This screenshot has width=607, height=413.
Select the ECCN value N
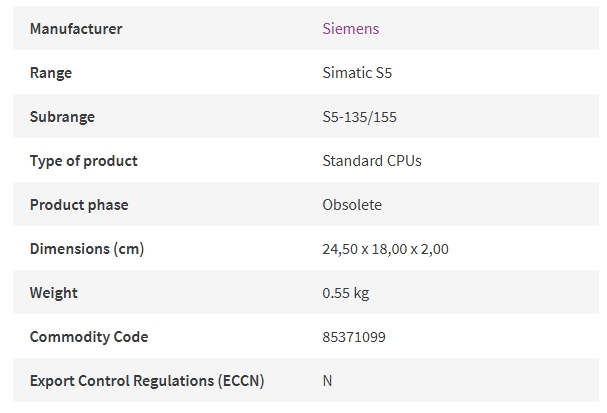tap(327, 381)
